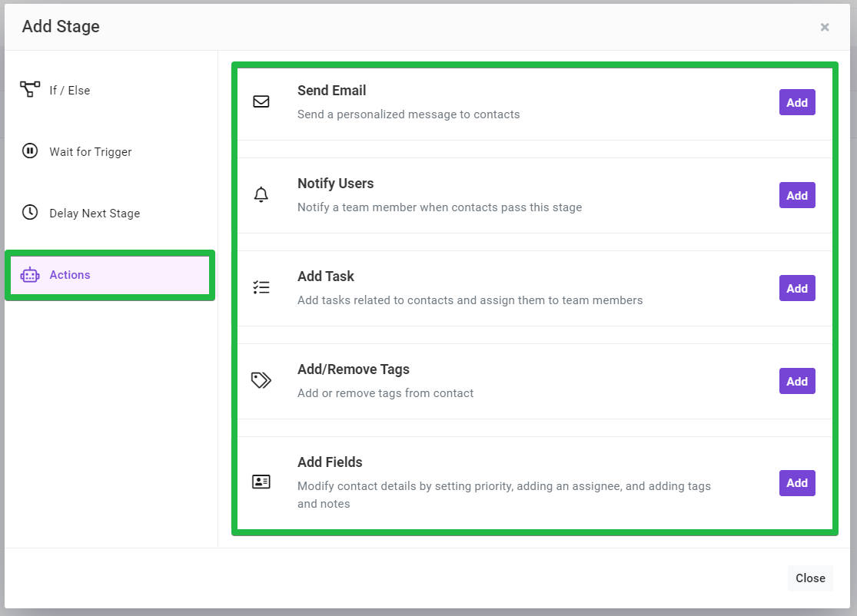Click the Actions robot icon
This screenshot has height=616, width=857.
pos(30,275)
